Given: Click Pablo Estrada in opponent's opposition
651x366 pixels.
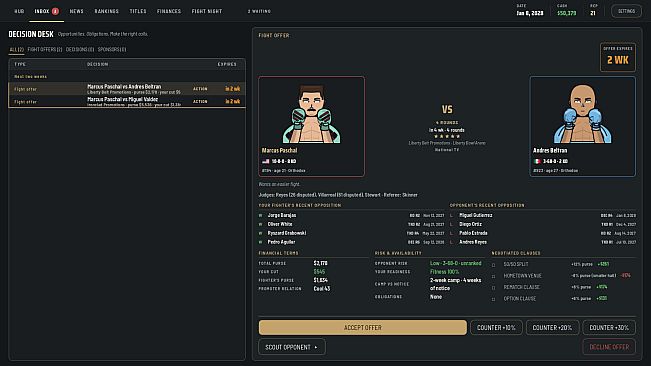Looking at the screenshot, I should 473,233.
